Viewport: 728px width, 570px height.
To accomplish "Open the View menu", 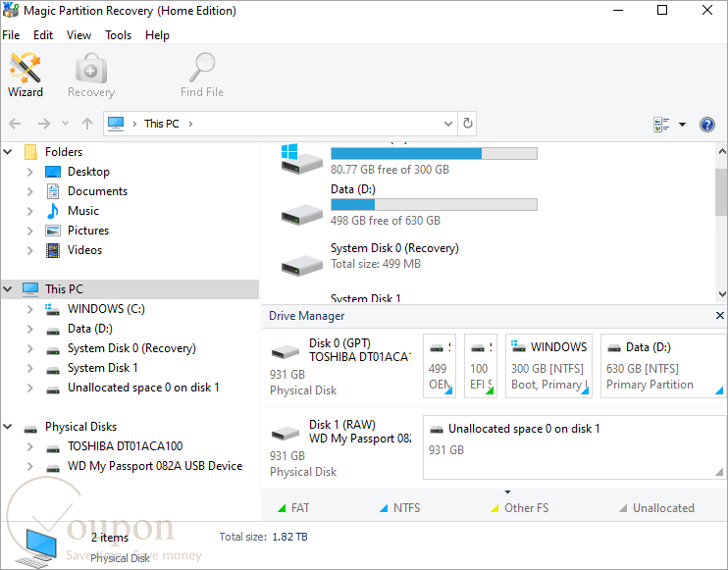I will pyautogui.click(x=78, y=35).
